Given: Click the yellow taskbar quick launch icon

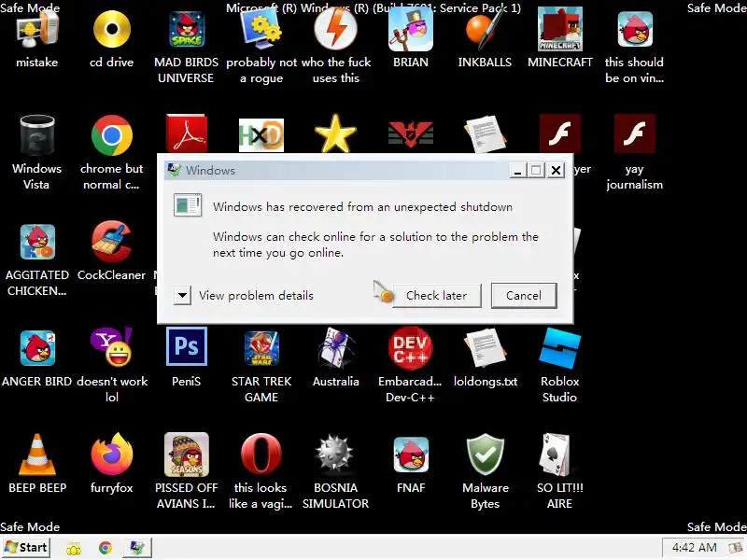Looking at the screenshot, I should tap(74, 549).
